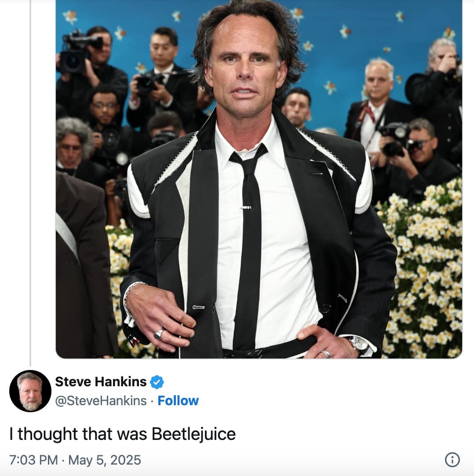The width and height of the screenshot is (474, 476).
Task: Open Steve Hankins profile avatar
Action: point(30,391)
